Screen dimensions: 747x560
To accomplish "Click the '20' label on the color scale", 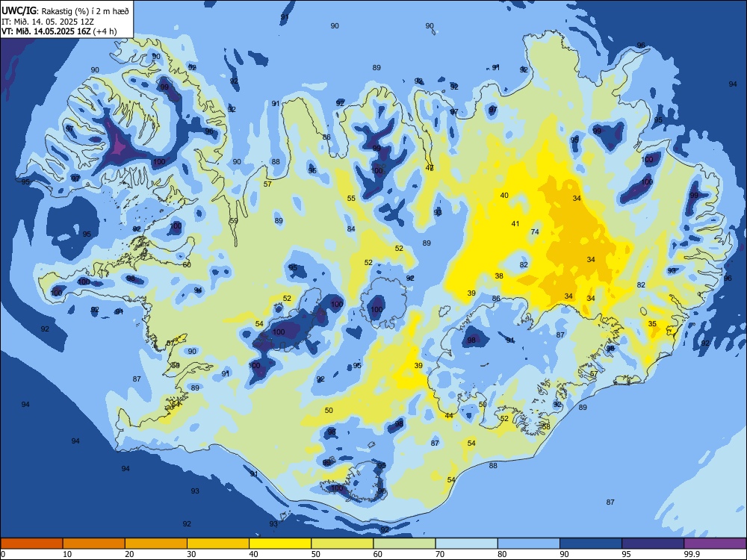I will (129, 554).
